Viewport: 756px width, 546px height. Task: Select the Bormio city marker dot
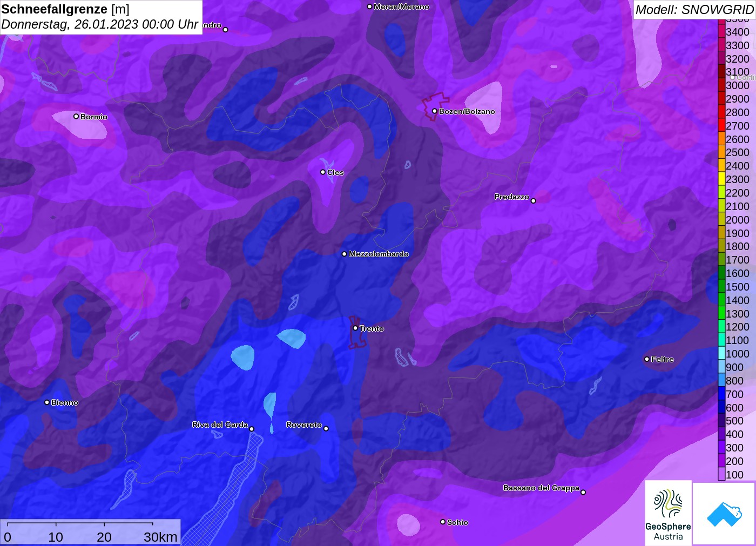76,116
